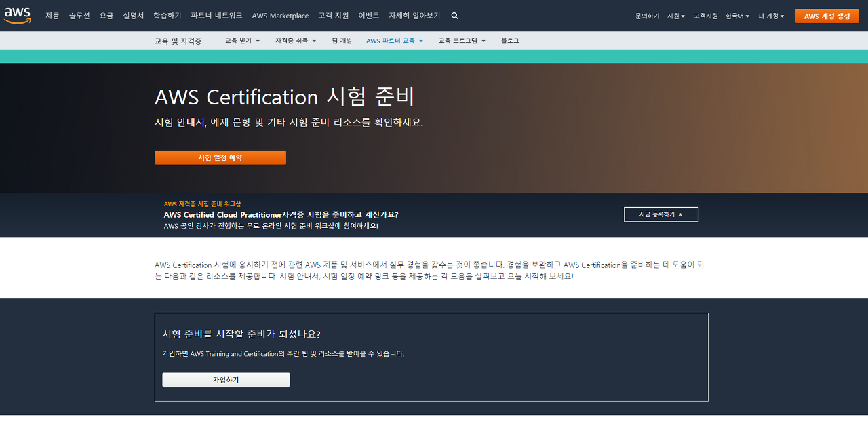Expand the 자격증 취득 submenu
868x428 pixels.
click(x=296, y=41)
